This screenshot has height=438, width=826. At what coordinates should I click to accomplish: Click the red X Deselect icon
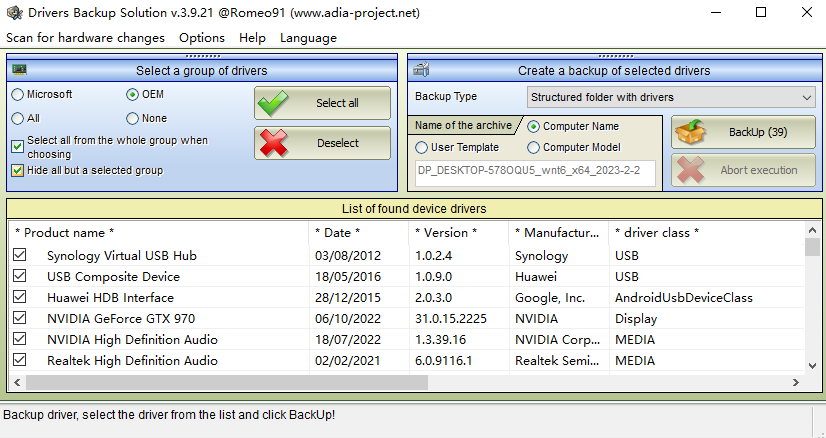274,143
